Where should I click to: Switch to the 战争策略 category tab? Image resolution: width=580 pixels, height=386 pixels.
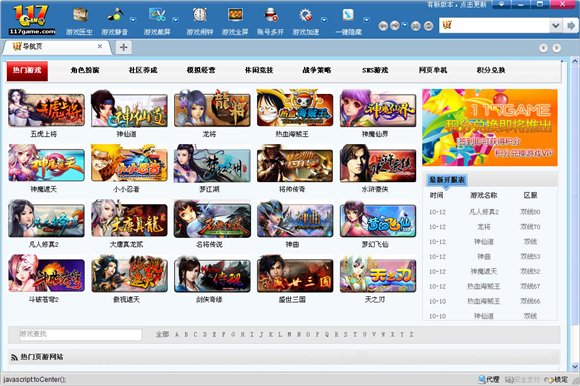click(317, 70)
